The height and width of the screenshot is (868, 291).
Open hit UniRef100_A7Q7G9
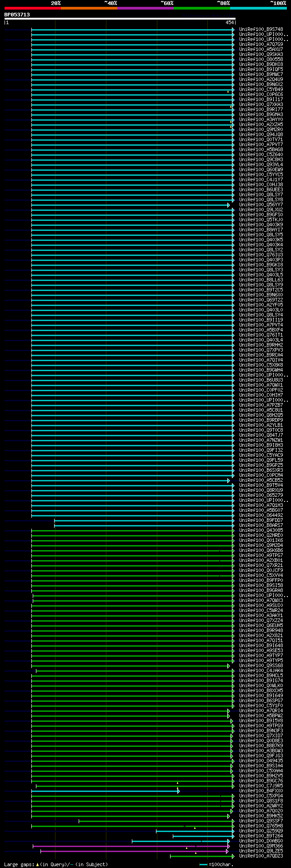(261, 44)
